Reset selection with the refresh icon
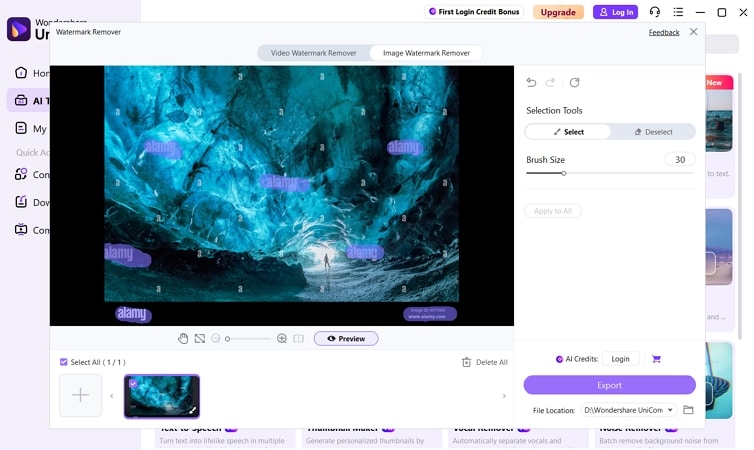This screenshot has width=754, height=450. [574, 83]
